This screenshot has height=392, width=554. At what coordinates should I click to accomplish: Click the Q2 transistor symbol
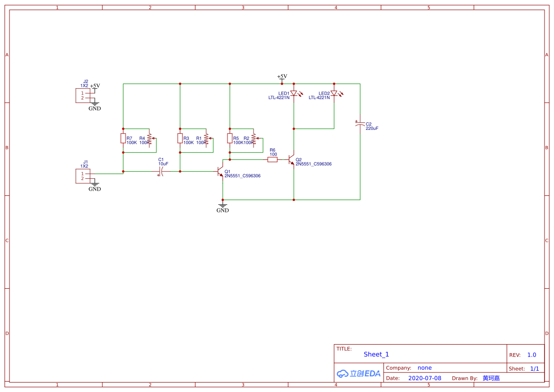tap(291, 160)
